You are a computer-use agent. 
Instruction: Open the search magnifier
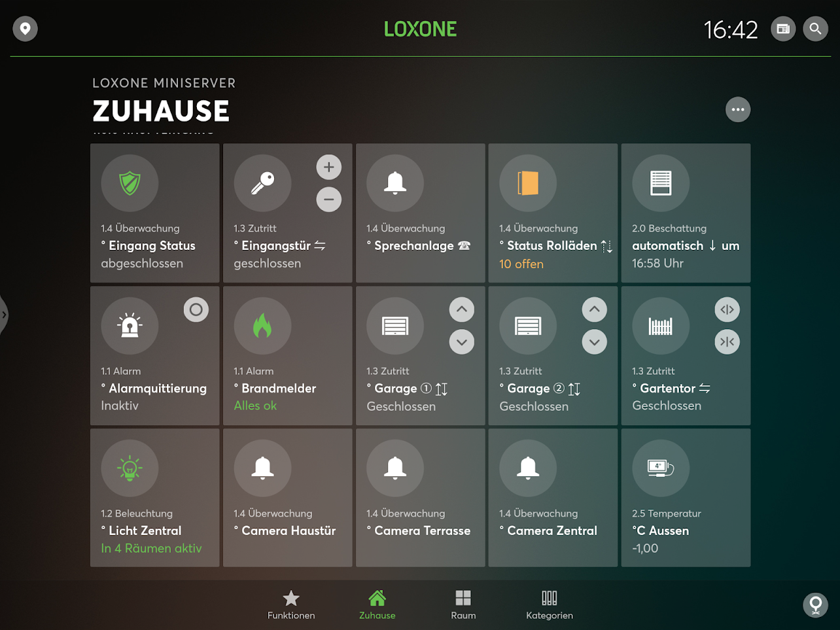815,29
